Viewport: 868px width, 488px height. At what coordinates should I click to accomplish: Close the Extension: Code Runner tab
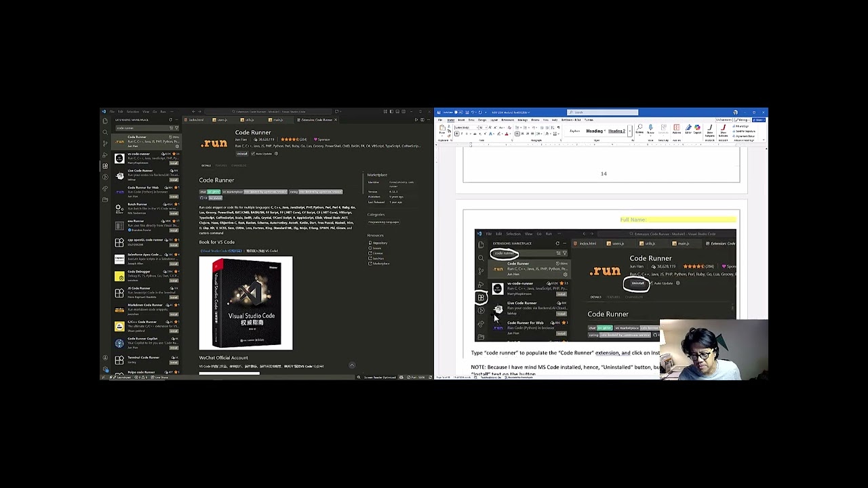point(336,120)
